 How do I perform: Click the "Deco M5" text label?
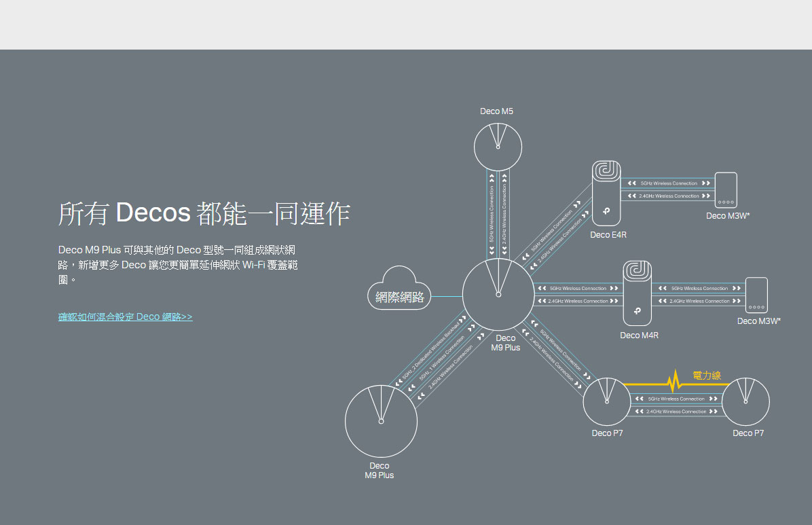496,111
